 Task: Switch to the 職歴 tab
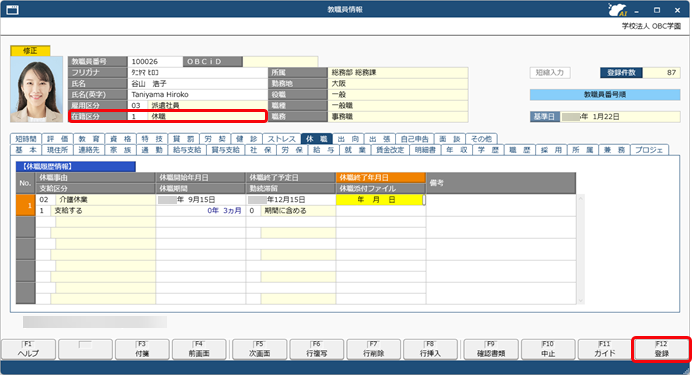tap(520, 150)
